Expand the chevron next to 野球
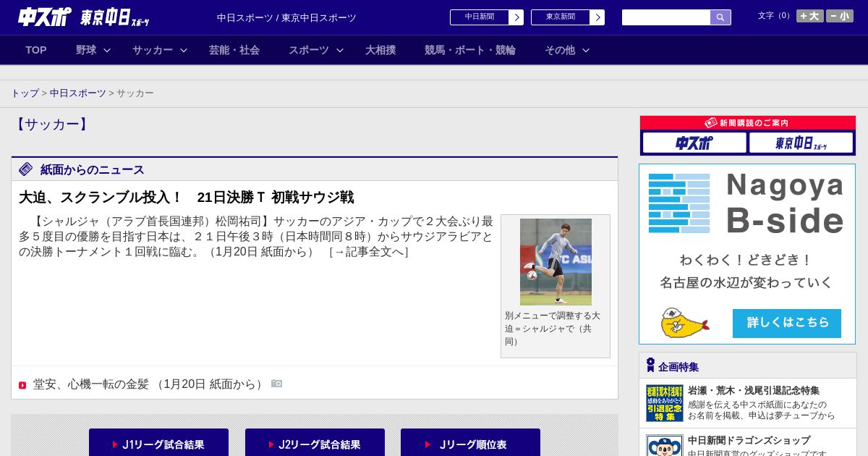 point(107,50)
